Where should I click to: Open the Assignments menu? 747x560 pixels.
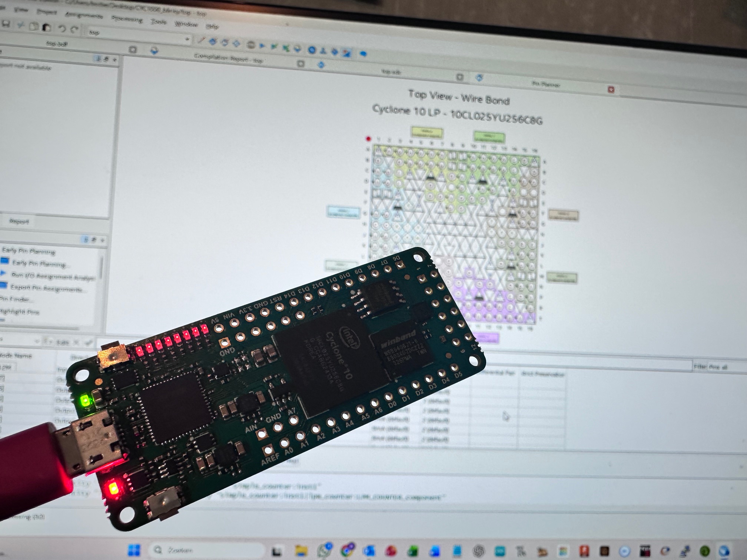pos(84,15)
